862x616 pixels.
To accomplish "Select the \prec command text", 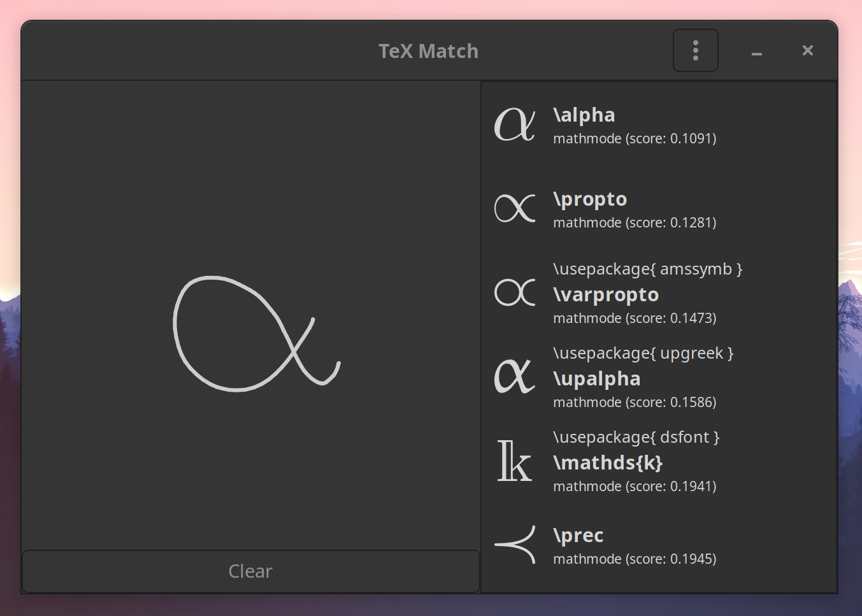I will click(x=578, y=536).
